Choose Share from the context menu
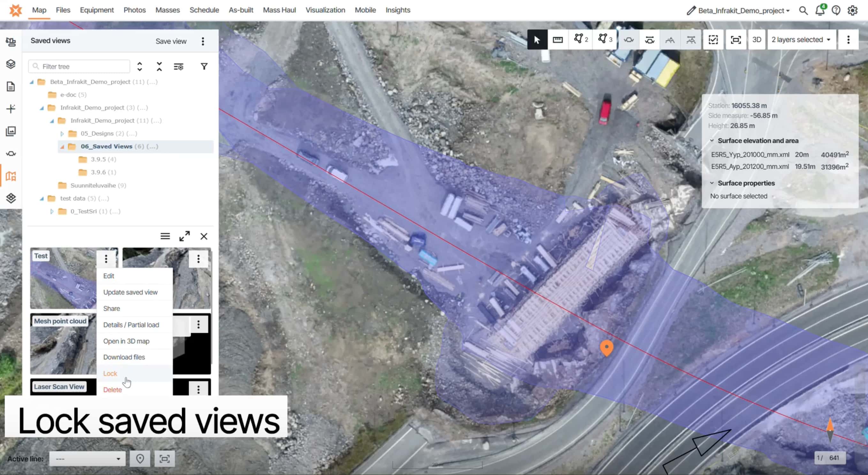 135,308
